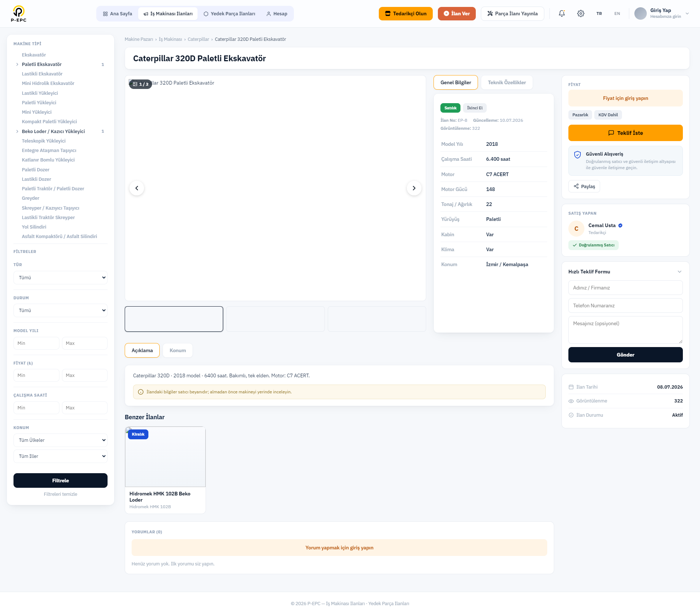
Task: Click Filtreleri temizle link
Action: point(61,494)
